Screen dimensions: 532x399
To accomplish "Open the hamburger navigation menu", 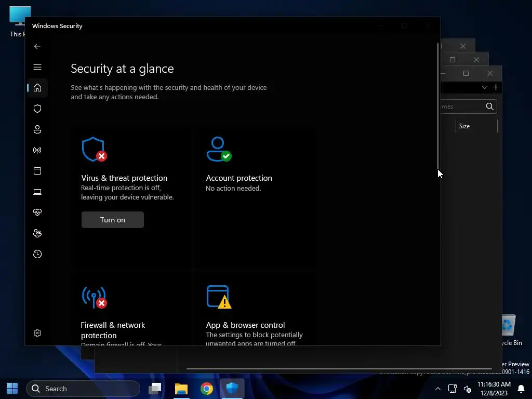I will tap(37, 67).
